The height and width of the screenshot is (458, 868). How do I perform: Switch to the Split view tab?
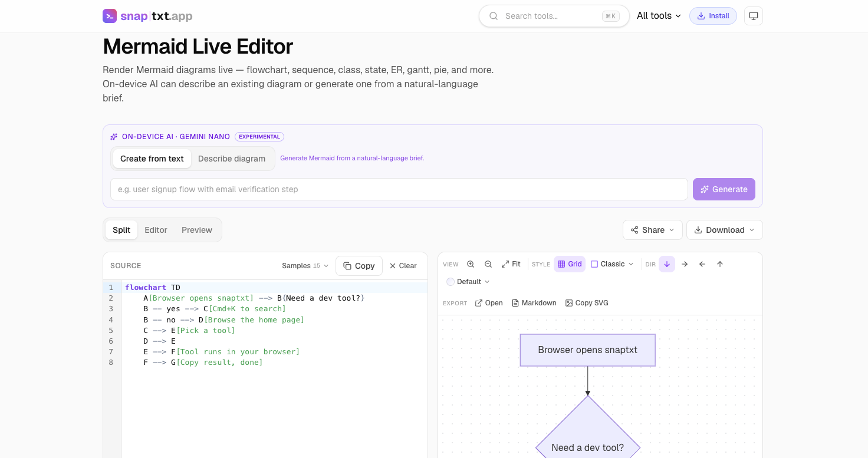(x=121, y=230)
